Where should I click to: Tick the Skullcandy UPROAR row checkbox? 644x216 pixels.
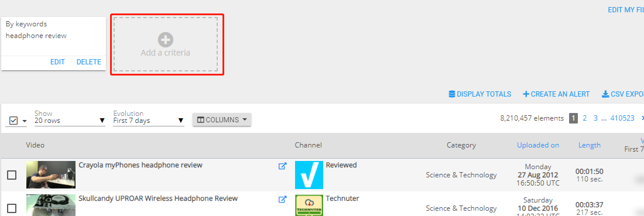point(12,208)
